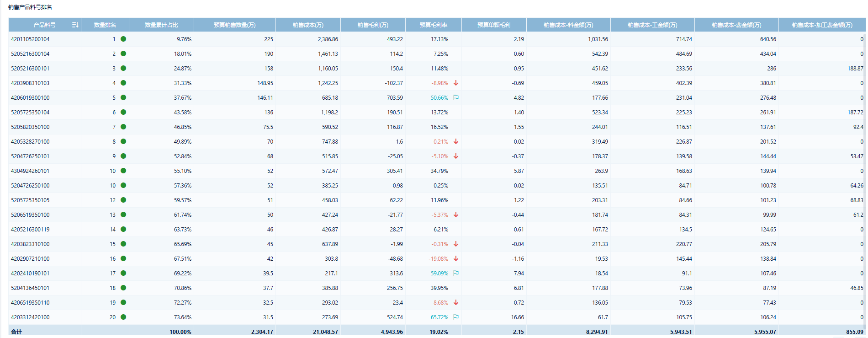Click the green status dot for rank 1

tap(123, 39)
